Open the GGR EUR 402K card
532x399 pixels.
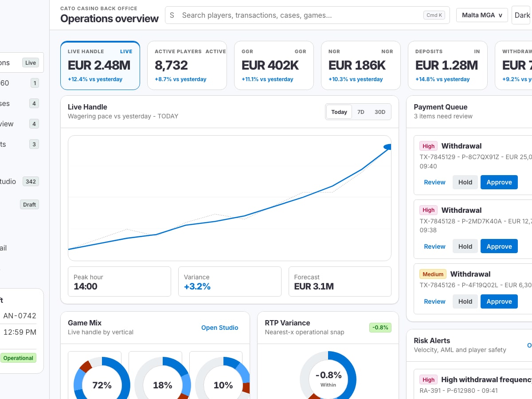point(274,66)
